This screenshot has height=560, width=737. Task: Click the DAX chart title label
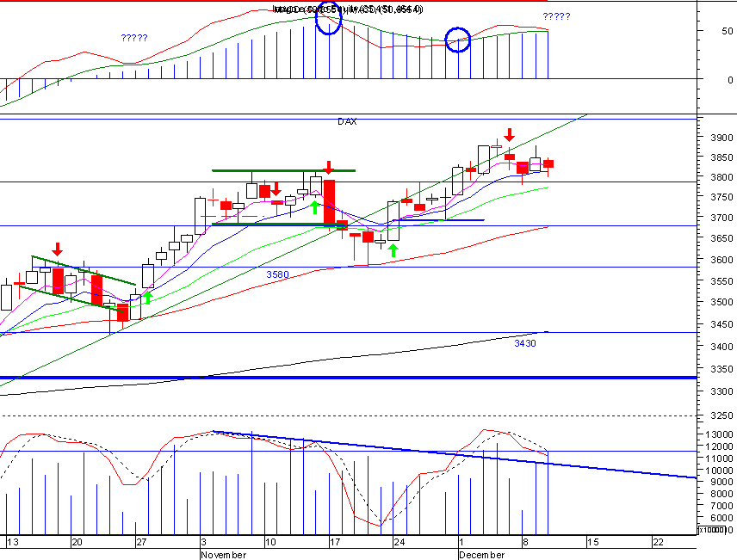coord(347,121)
